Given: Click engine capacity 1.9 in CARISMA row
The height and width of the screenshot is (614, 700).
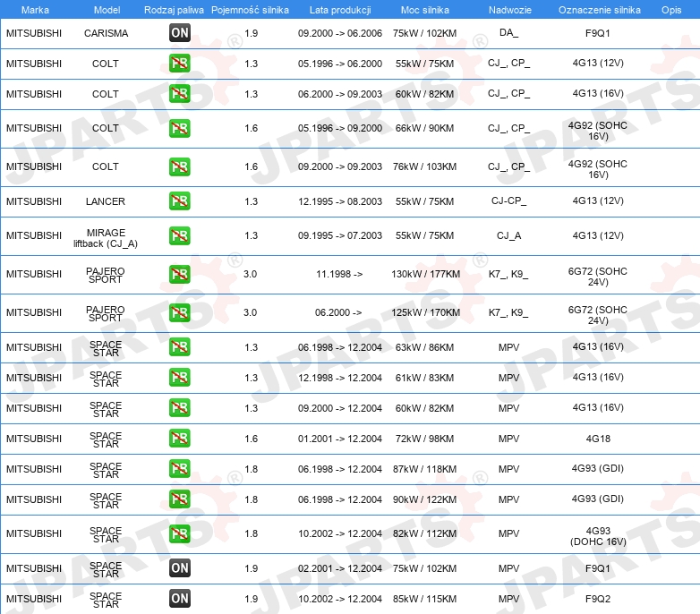Looking at the screenshot, I should pos(252,33).
